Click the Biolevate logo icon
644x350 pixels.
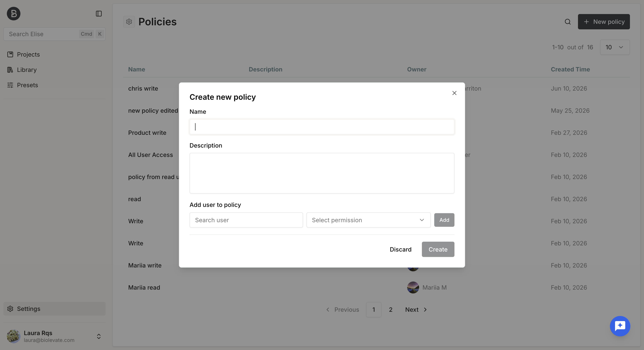(x=13, y=13)
